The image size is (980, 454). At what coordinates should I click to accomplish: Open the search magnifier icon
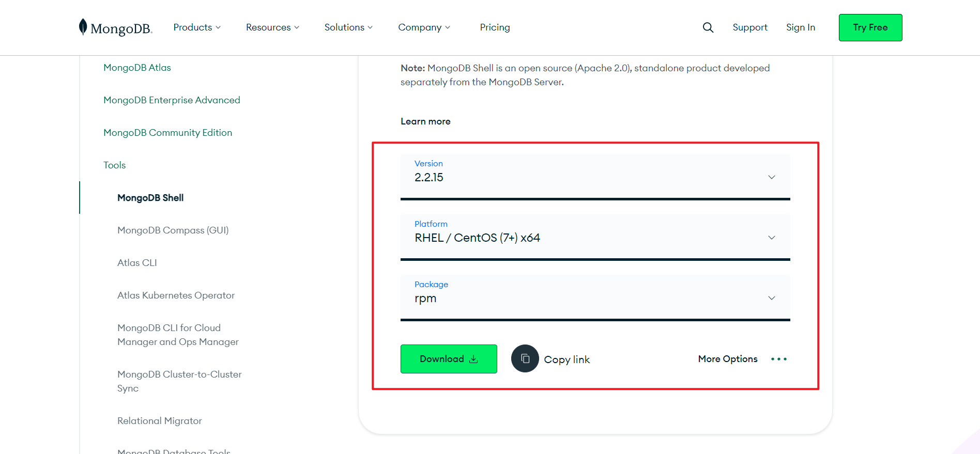tap(708, 27)
